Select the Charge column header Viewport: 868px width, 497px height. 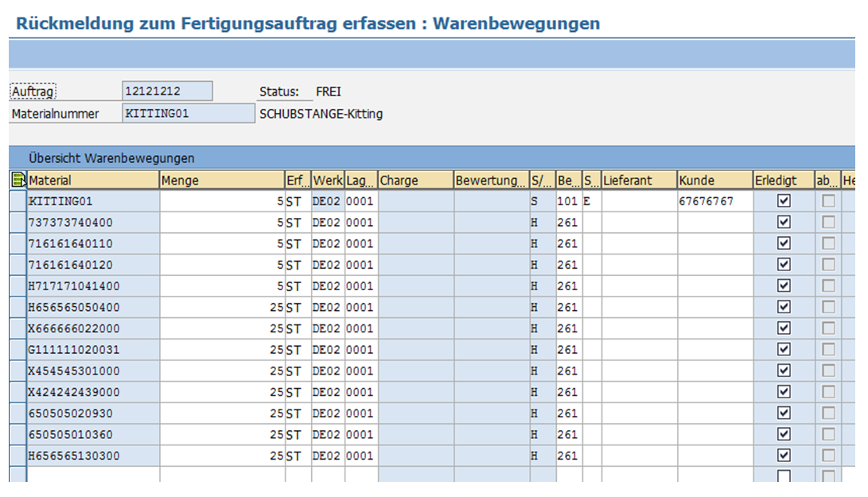point(415,181)
